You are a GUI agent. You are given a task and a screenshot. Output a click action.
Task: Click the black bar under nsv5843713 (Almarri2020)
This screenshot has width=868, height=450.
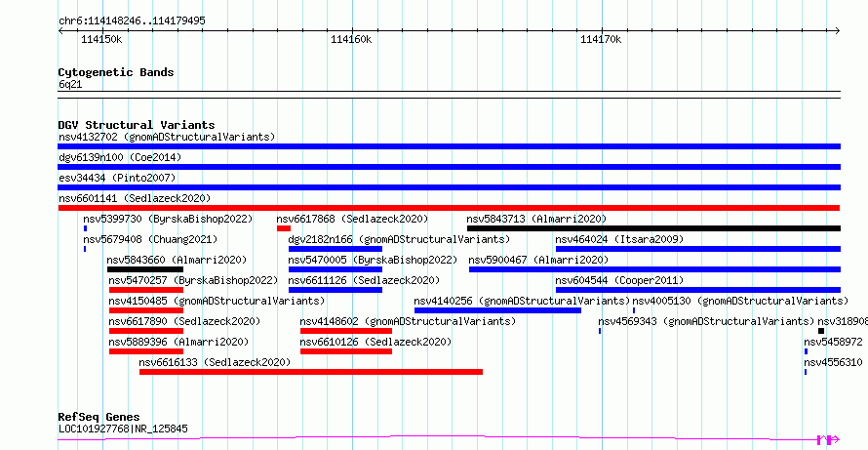pyautogui.click(x=653, y=228)
